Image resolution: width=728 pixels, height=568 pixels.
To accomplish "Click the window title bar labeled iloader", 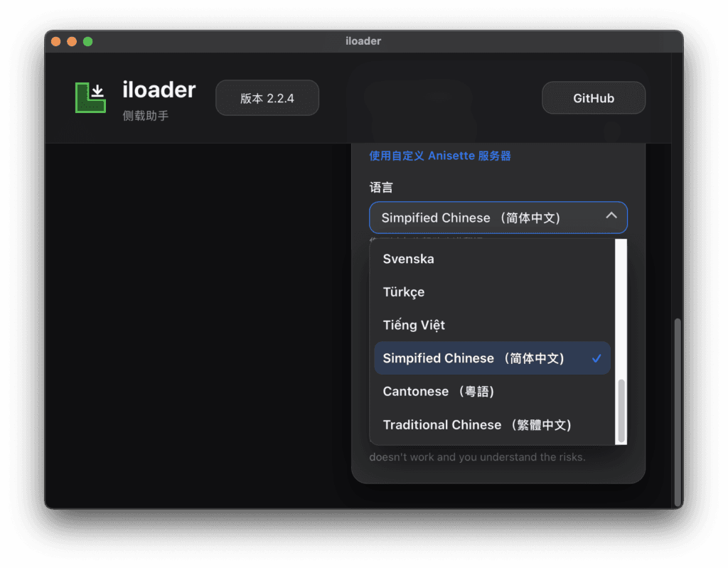I will click(363, 41).
